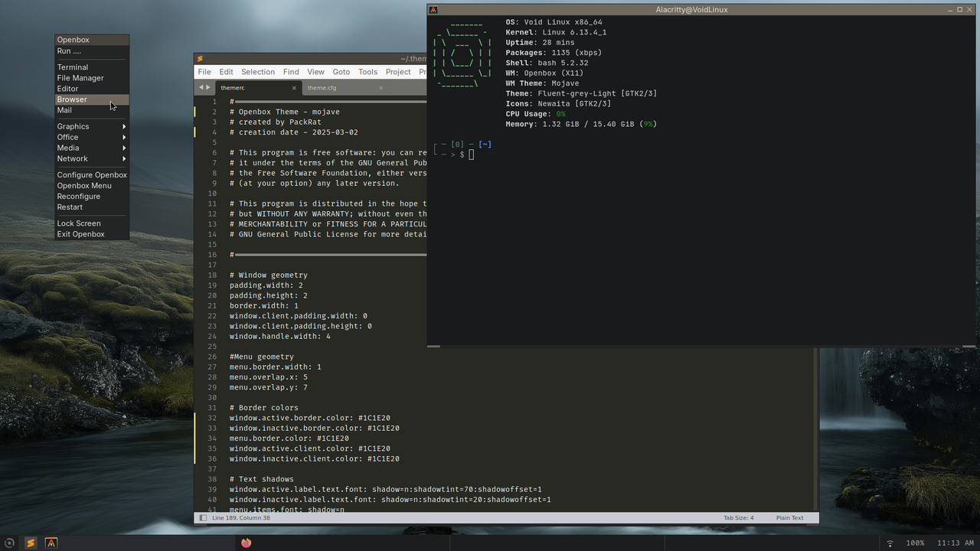Click on 'border.width: 1' line in editor
The image size is (980, 551).
(264, 305)
